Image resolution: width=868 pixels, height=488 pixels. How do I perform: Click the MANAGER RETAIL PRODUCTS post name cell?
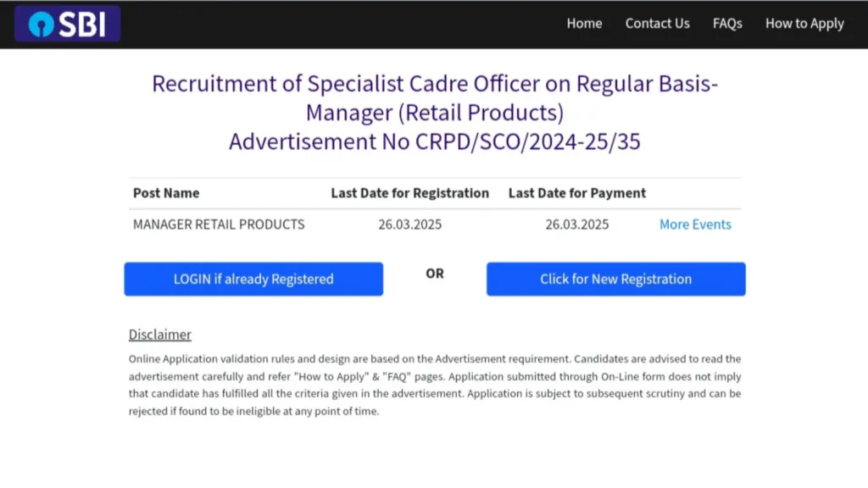[219, 224]
